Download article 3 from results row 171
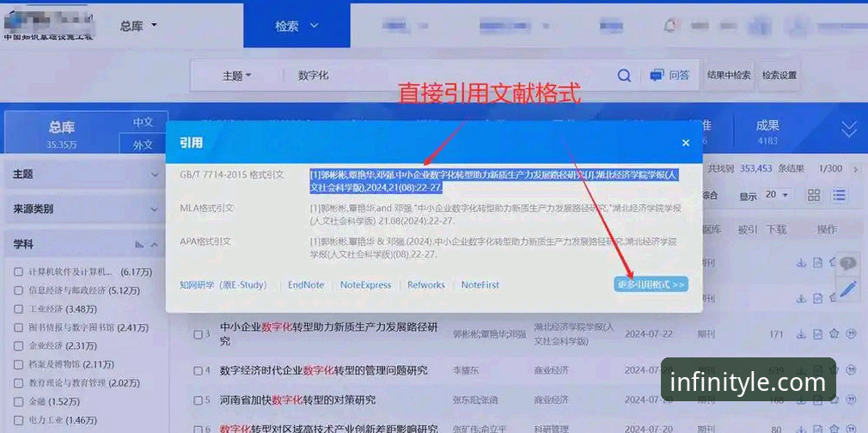The height and width of the screenshot is (433, 868). (x=801, y=334)
